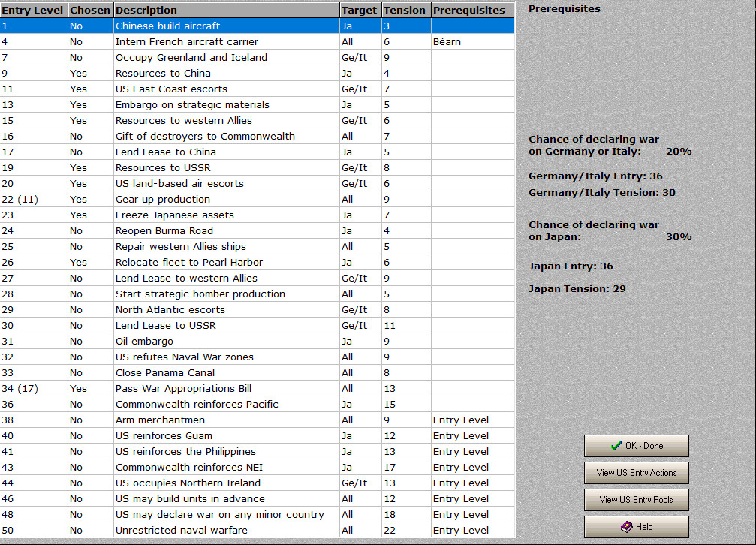Click the purple book icon on Help
This screenshot has width=756, height=545.
point(626,527)
